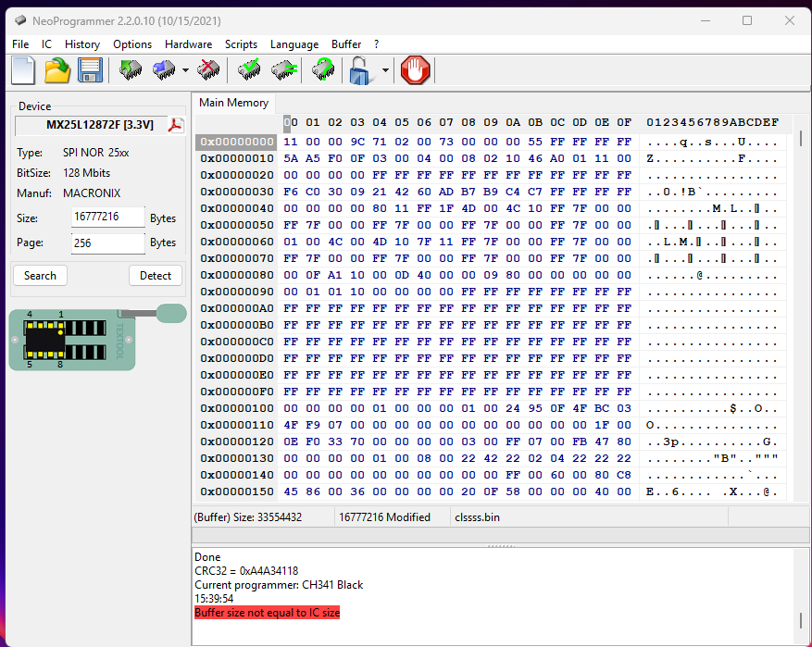812x647 pixels.
Task: Minimize the NeoProgrammer window
Action: (x=706, y=20)
